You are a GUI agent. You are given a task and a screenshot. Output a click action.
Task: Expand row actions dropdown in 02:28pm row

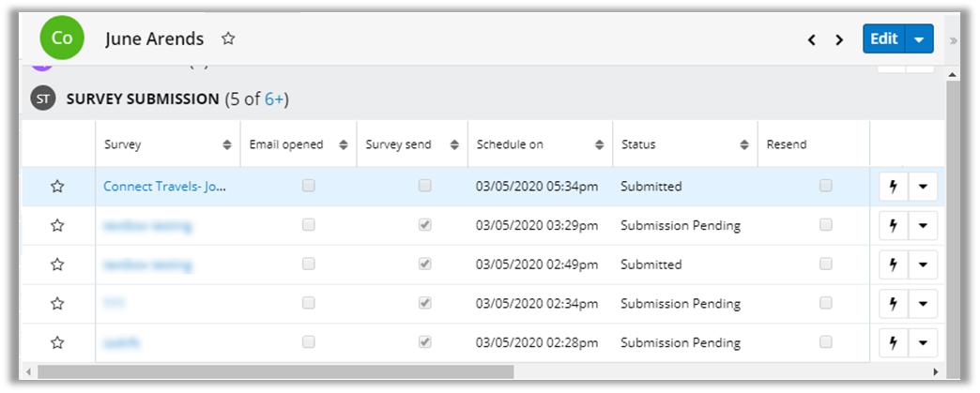click(922, 343)
